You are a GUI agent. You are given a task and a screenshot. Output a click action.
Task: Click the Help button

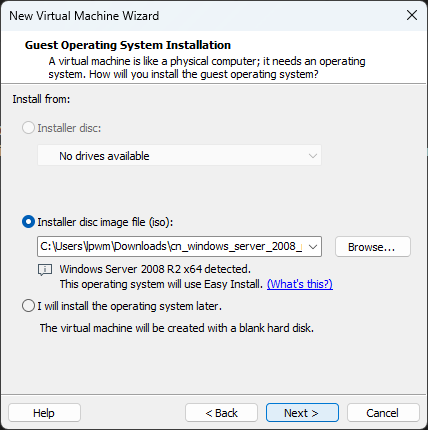coord(44,413)
